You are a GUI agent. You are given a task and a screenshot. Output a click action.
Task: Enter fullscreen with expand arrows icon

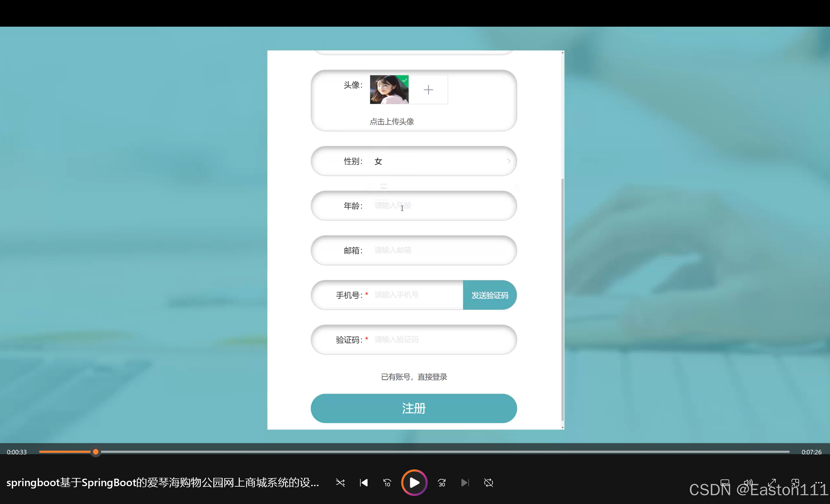[772, 483]
